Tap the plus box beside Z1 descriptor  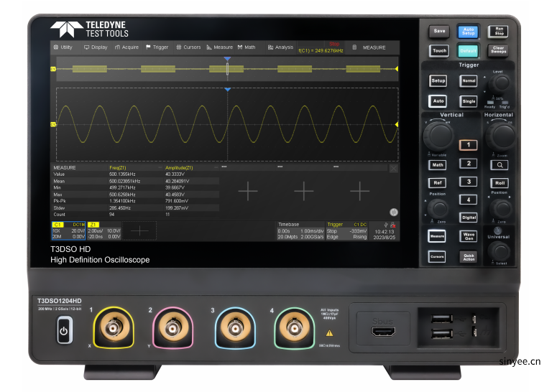(x=141, y=230)
